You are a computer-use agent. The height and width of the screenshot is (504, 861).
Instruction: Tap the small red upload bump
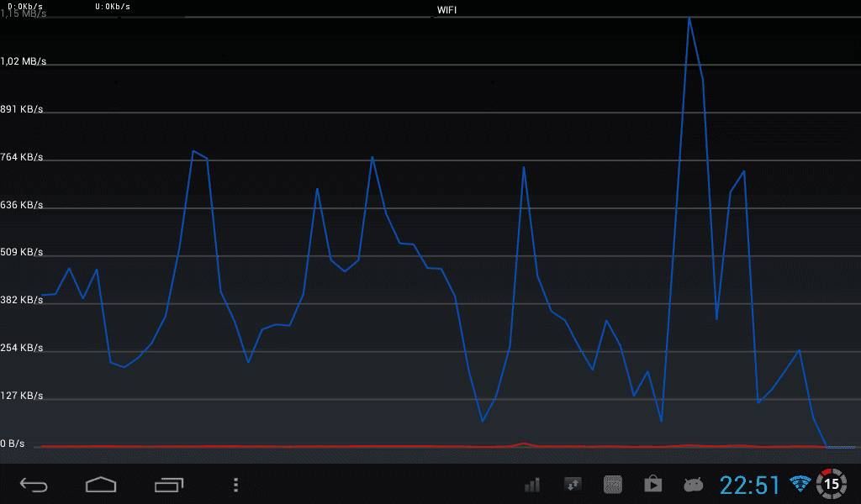(x=524, y=444)
